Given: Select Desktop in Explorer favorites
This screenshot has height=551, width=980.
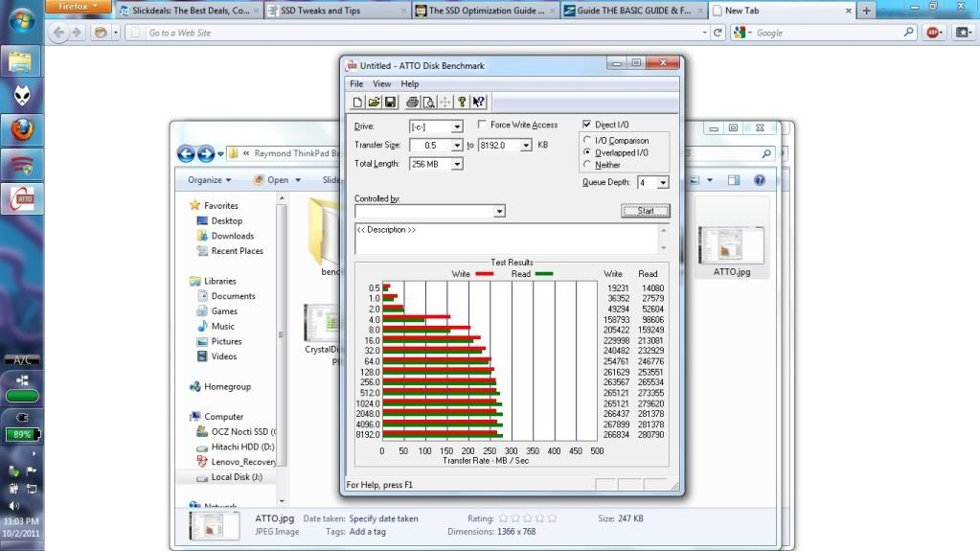Looking at the screenshot, I should click(226, 220).
